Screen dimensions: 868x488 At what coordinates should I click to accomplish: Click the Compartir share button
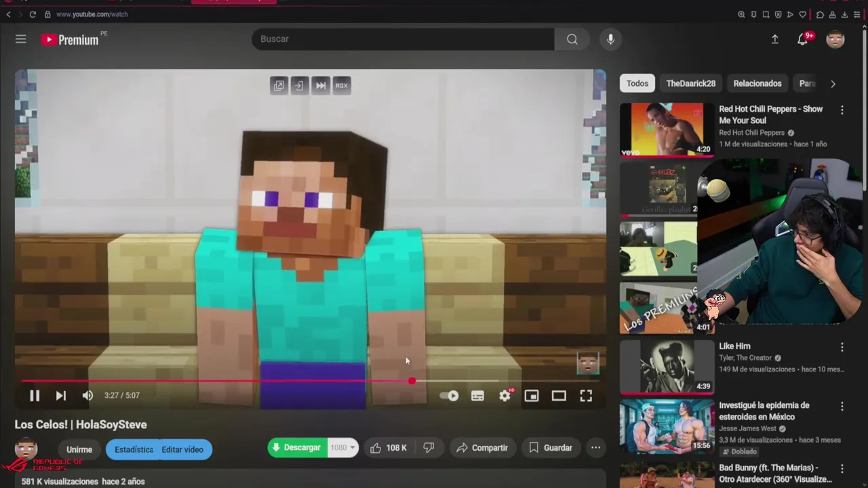coord(482,448)
